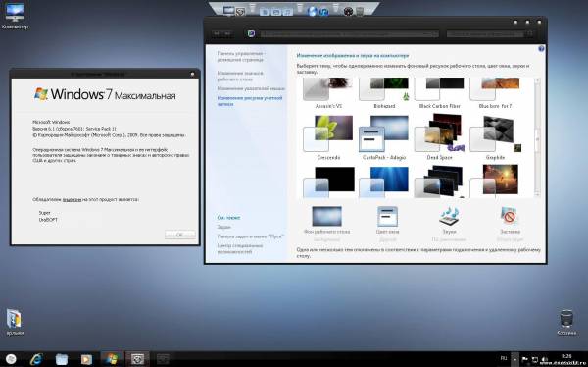Click the RU language indicator in tray
Screen dimensions: 588x367
click(x=504, y=359)
